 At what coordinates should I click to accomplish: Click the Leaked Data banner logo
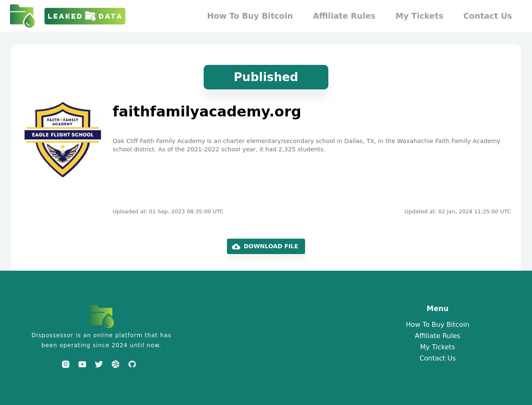85,16
